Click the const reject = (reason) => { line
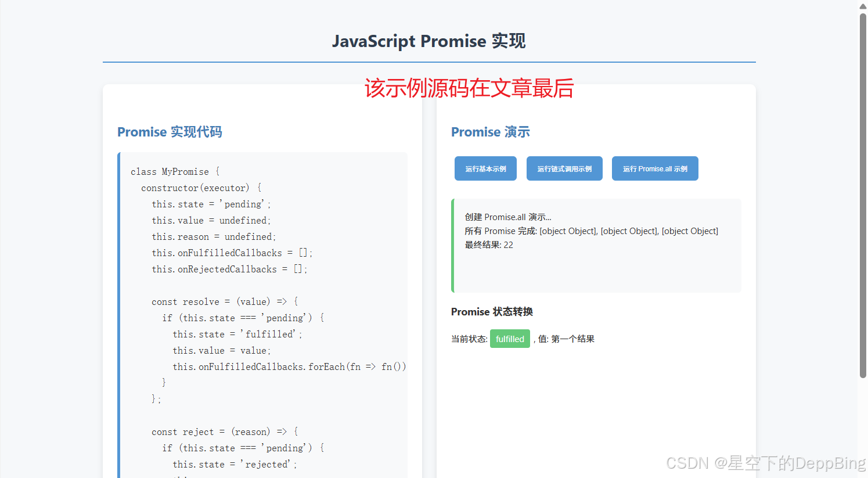Viewport: 868px width, 478px height. click(x=225, y=432)
